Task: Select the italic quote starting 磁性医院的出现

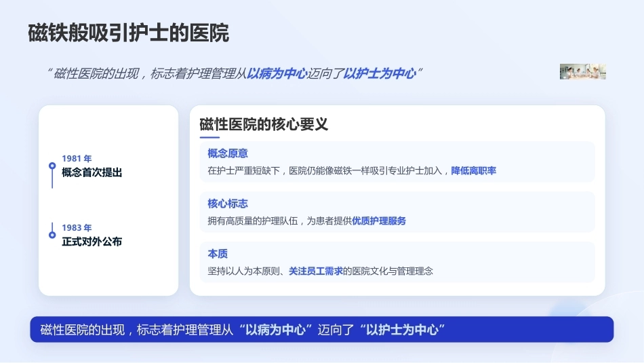Action: [234, 73]
